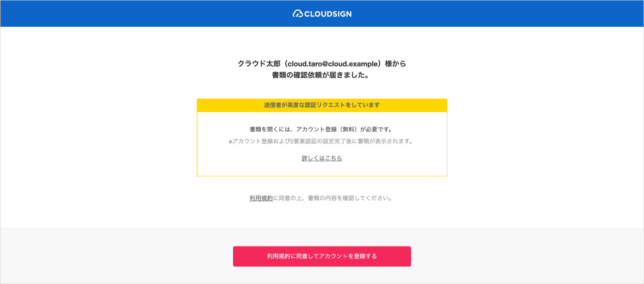Viewport: 644px width, 284px height.
Task: Open the 利用規約 terms link
Action: (x=261, y=198)
